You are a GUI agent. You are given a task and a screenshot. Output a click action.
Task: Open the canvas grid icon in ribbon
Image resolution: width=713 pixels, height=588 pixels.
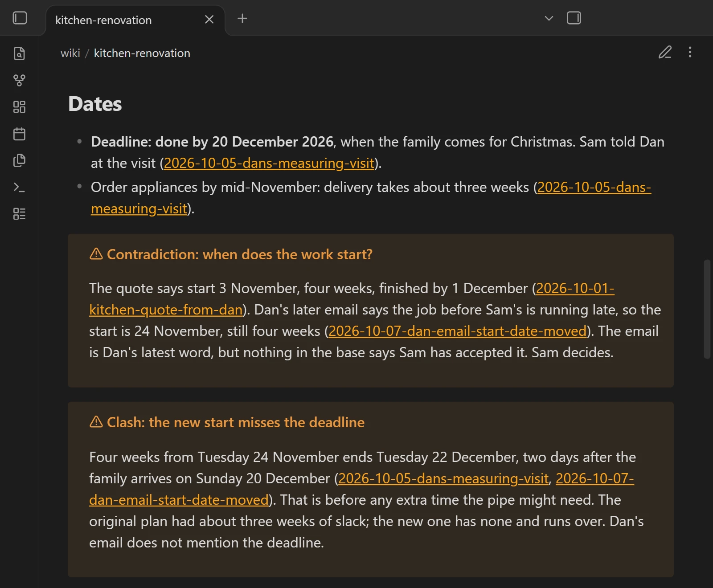tap(20, 107)
